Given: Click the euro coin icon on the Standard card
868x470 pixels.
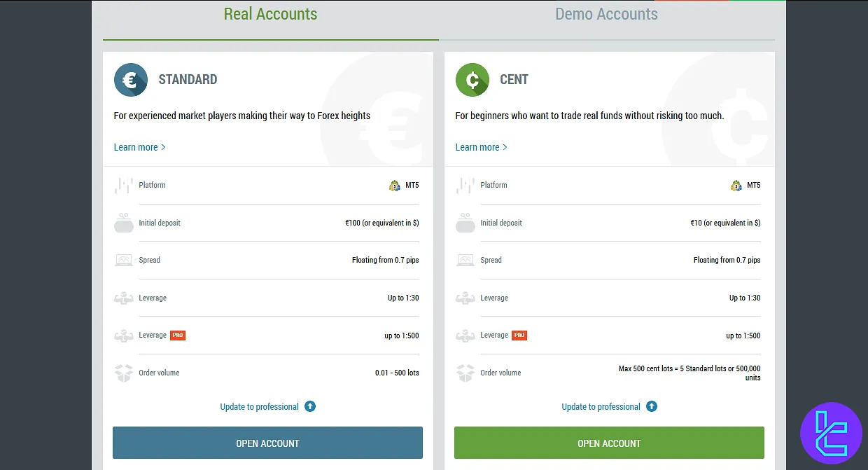Looking at the screenshot, I should pyautogui.click(x=131, y=79).
